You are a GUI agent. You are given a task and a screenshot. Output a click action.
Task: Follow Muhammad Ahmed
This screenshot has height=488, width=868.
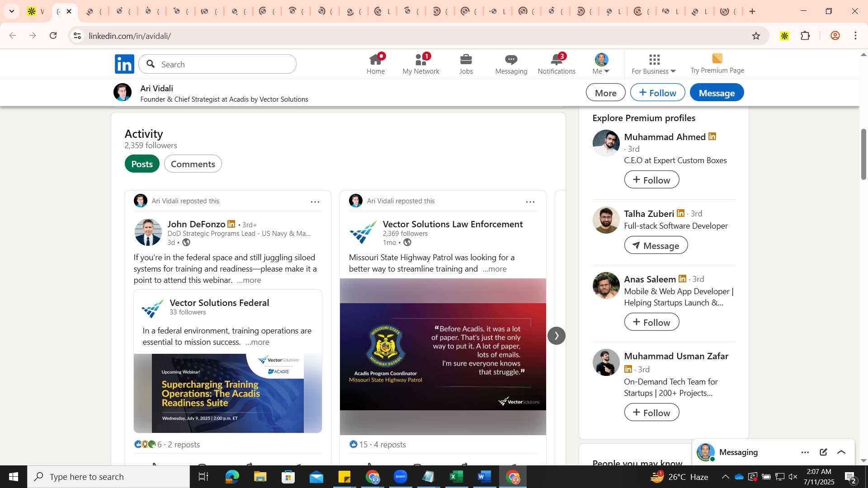pos(651,180)
